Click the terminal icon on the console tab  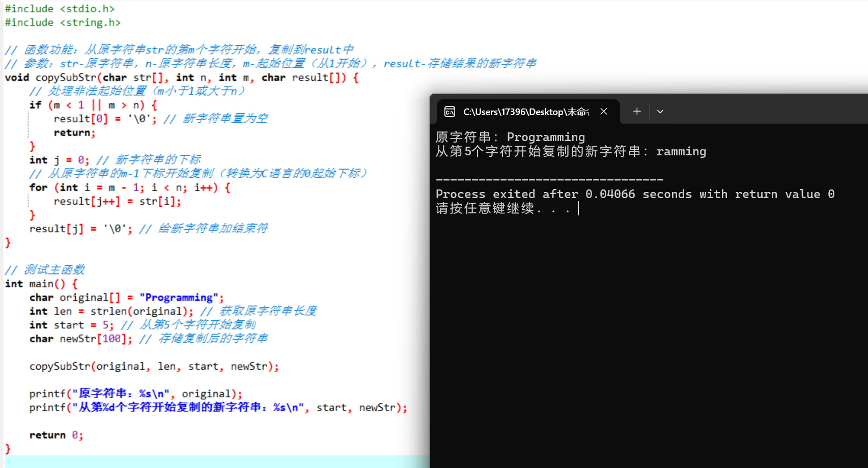pos(450,112)
